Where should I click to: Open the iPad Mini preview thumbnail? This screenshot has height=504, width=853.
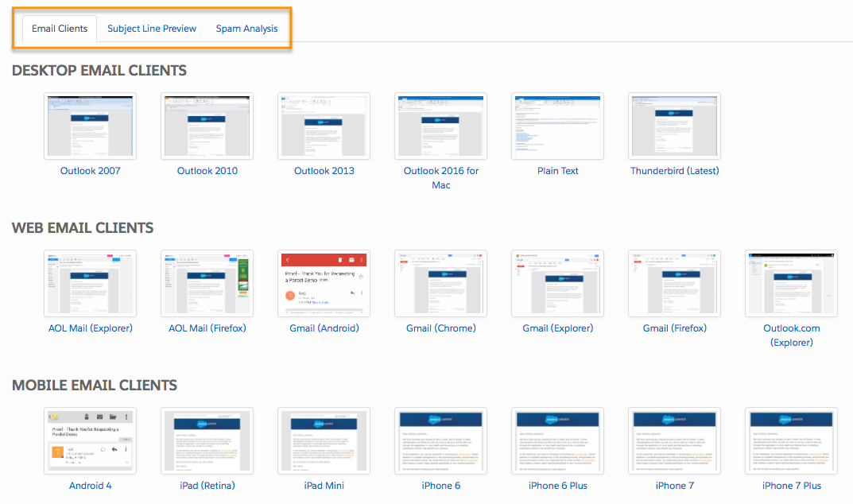[324, 441]
